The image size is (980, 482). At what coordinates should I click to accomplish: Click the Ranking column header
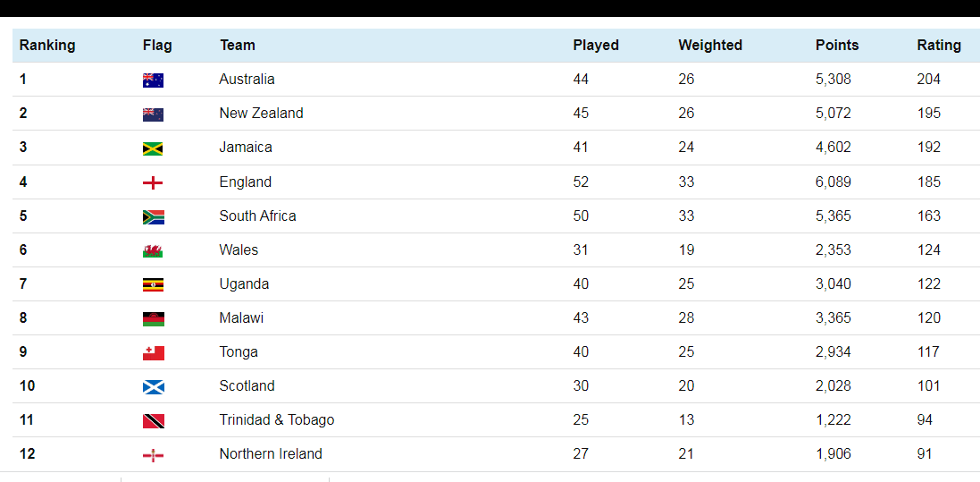click(47, 45)
